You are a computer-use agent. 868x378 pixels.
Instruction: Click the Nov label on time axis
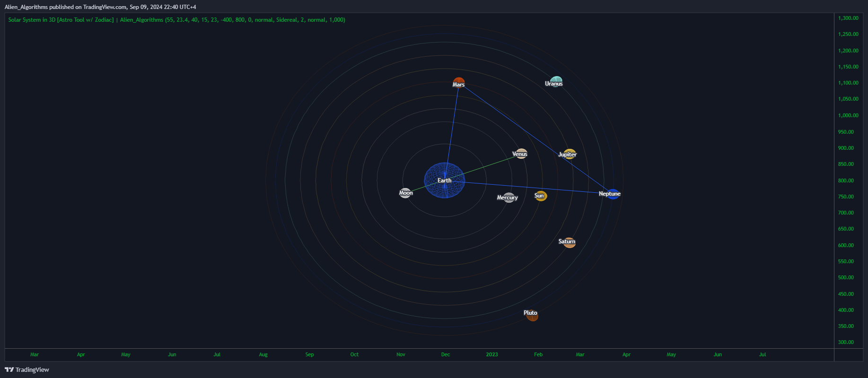401,354
